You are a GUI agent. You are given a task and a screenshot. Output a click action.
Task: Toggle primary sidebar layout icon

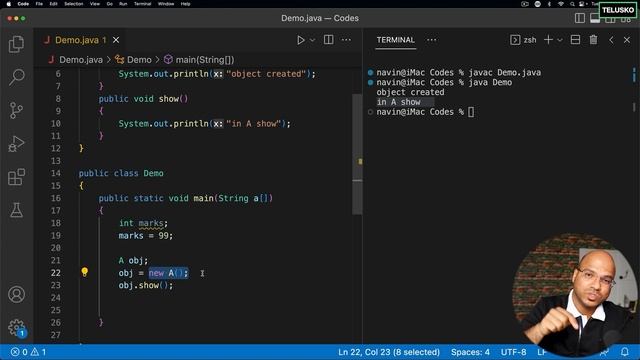pyautogui.click(x=580, y=18)
